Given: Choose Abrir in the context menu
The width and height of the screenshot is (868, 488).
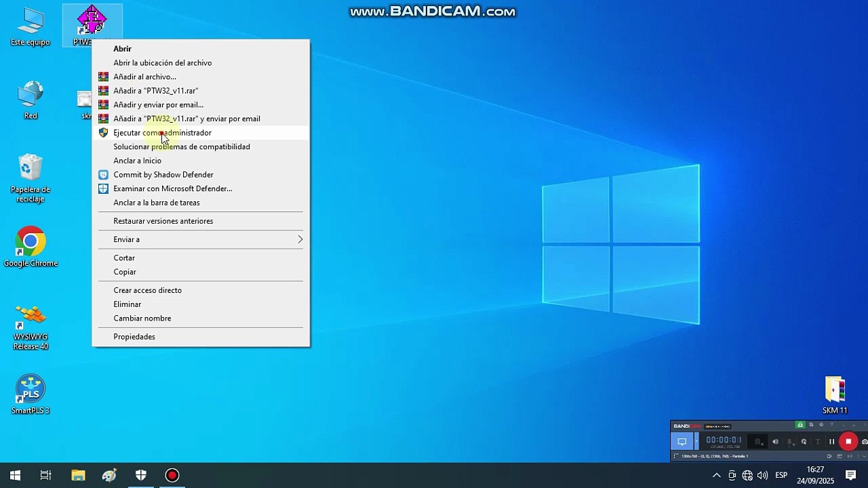Looking at the screenshot, I should coord(201,49).
